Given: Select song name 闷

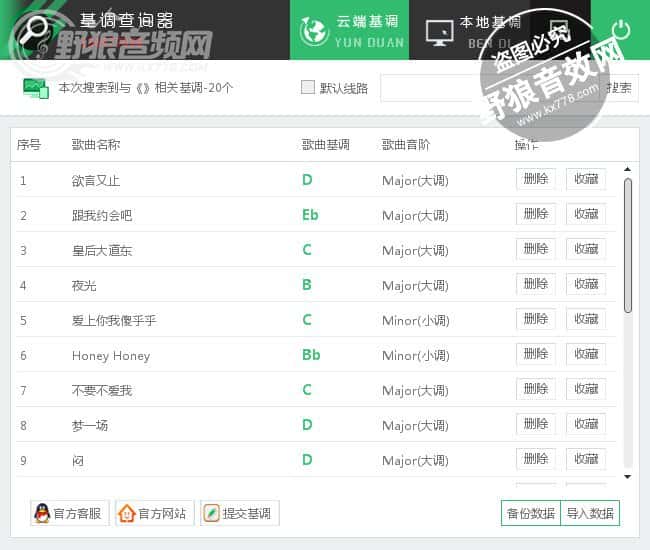Looking at the screenshot, I should (x=78, y=460).
